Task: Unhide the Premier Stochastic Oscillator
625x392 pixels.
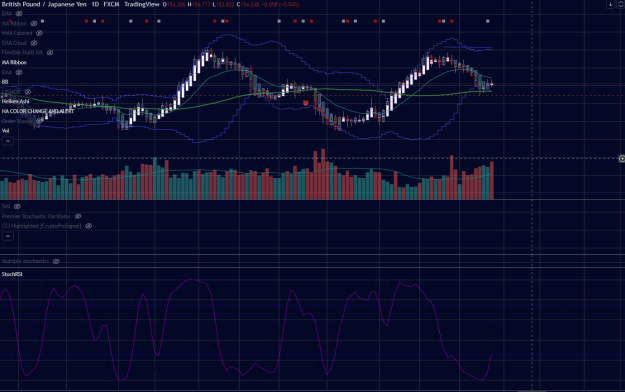Action: pyautogui.click(x=78, y=216)
